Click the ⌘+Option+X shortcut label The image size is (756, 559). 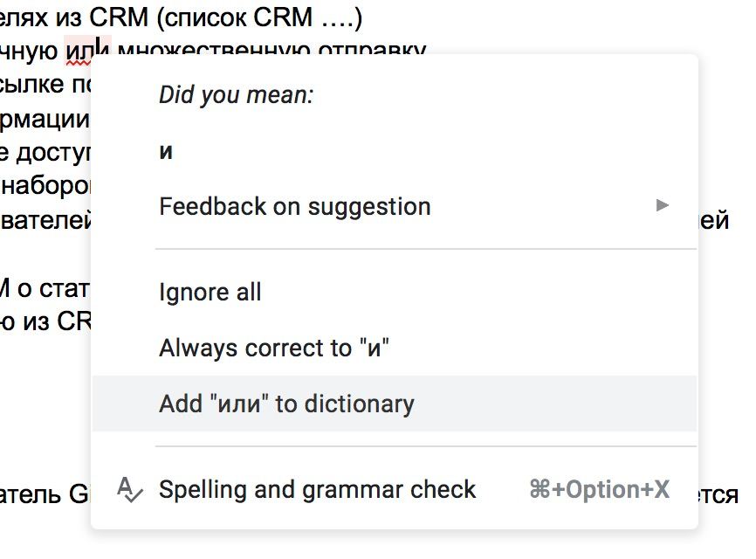point(599,490)
